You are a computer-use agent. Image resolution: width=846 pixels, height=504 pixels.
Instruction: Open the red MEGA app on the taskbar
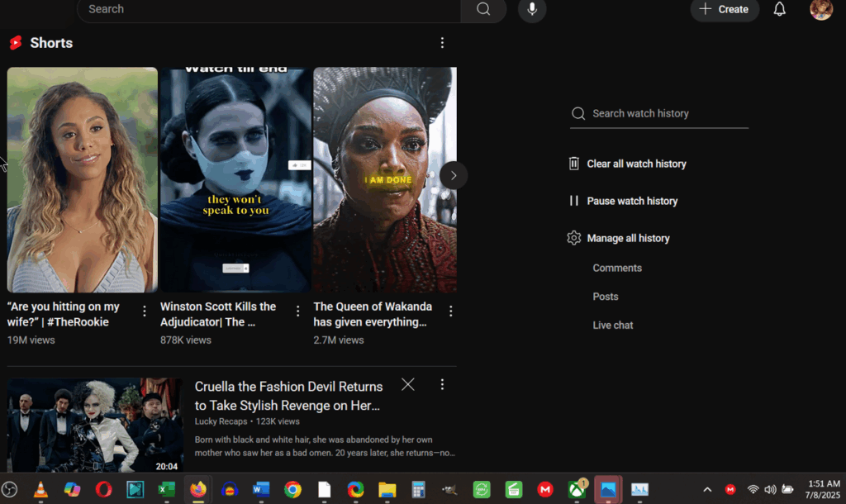pyautogui.click(x=545, y=489)
